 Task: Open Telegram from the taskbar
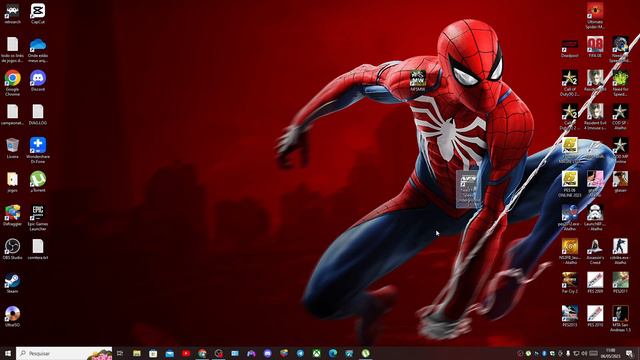click(300, 353)
